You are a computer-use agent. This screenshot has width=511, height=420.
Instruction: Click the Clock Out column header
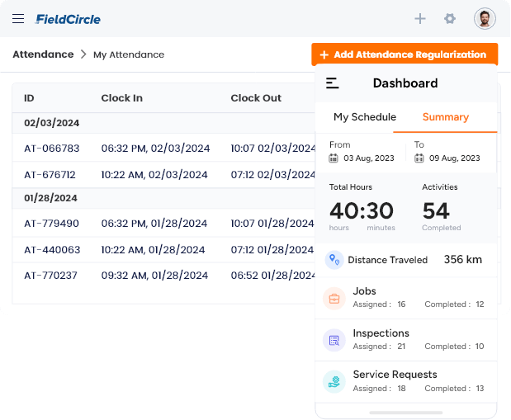[x=256, y=98]
